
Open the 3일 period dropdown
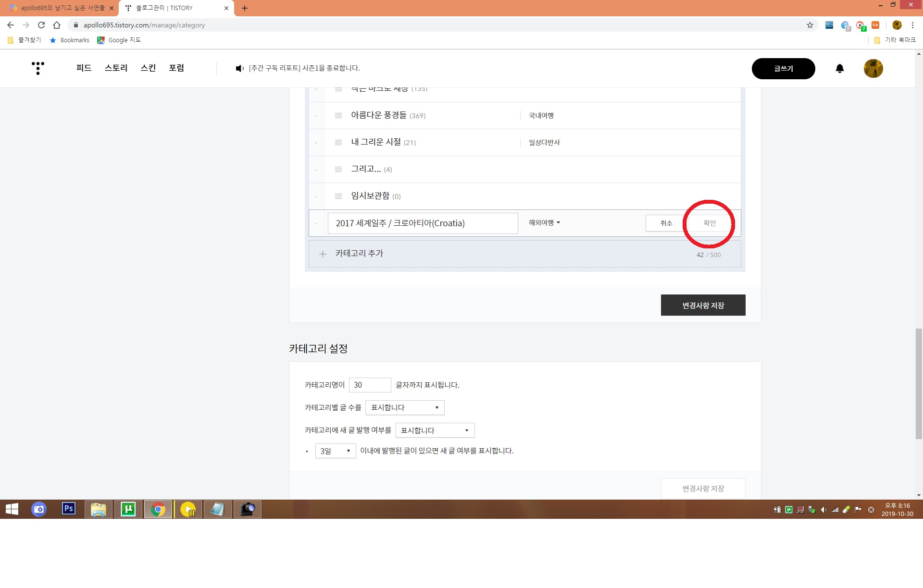click(336, 451)
